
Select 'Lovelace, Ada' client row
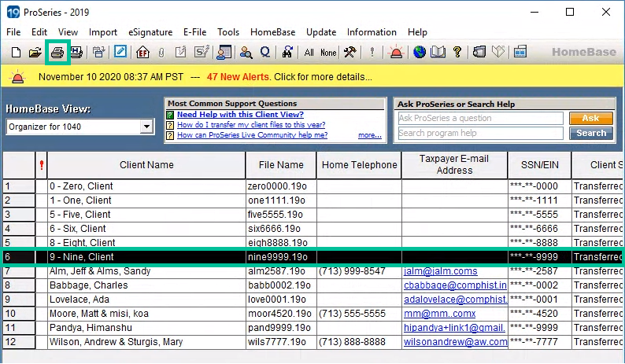tap(312, 300)
